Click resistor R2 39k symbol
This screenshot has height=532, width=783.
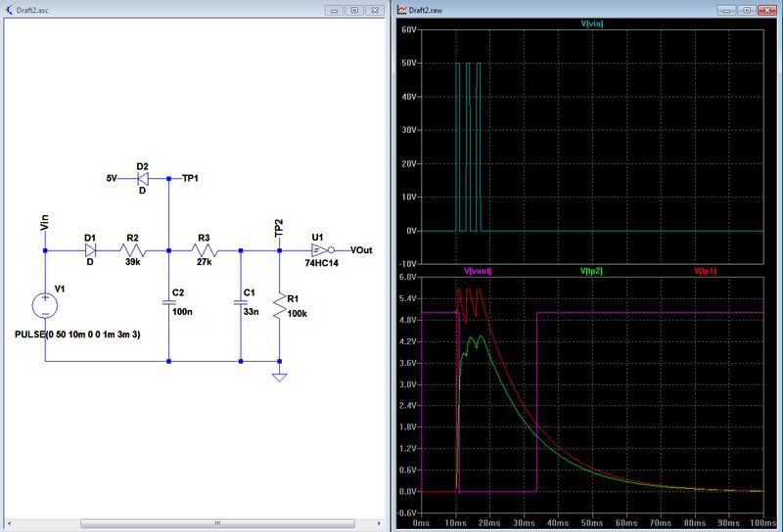pos(132,250)
